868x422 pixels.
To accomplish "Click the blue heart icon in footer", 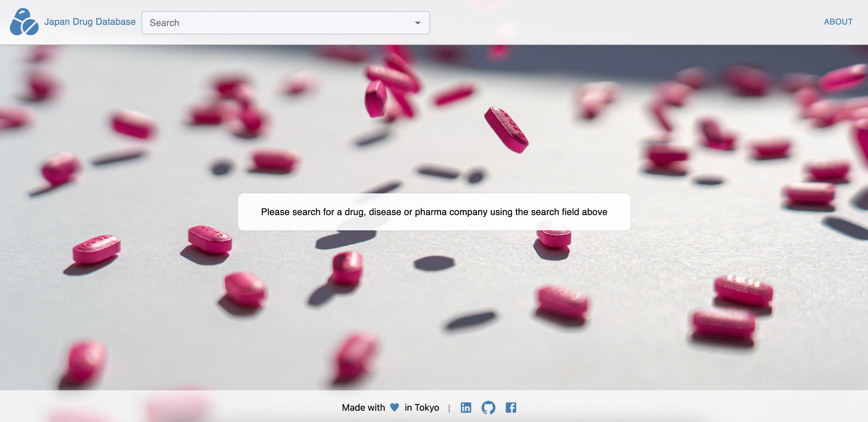I will (394, 407).
